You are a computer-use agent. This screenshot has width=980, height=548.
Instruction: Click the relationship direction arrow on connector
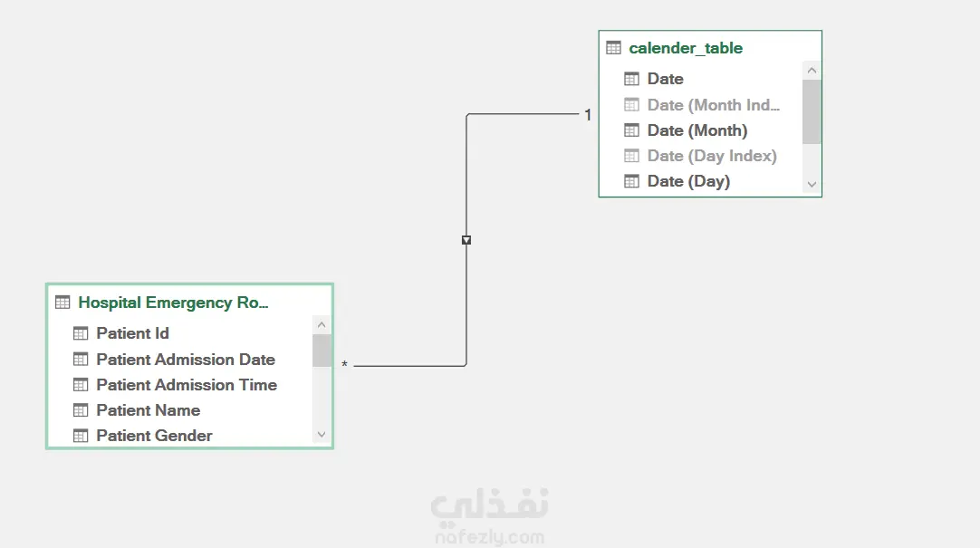pos(466,240)
